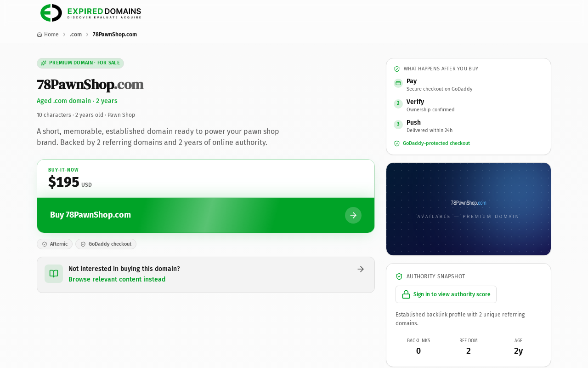Viewport: 588px width, 368px height.
Task: Click the $195 buy-it-now price
Action: [x=64, y=182]
